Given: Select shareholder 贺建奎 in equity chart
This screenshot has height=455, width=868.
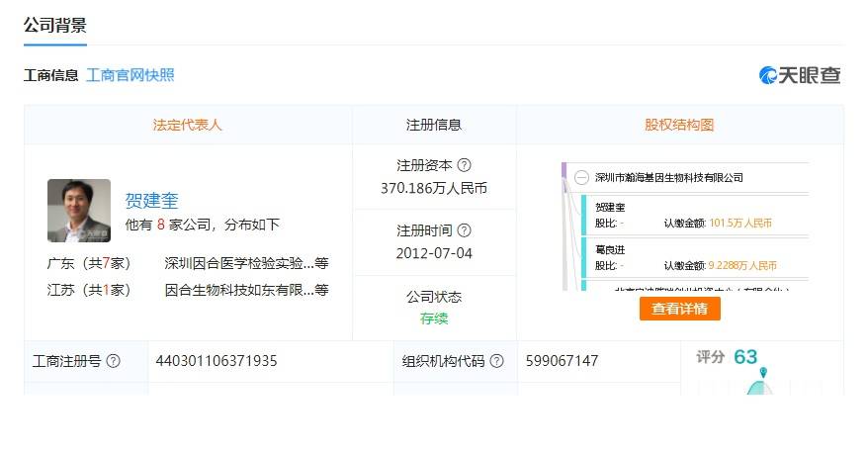Looking at the screenshot, I should click(610, 207).
